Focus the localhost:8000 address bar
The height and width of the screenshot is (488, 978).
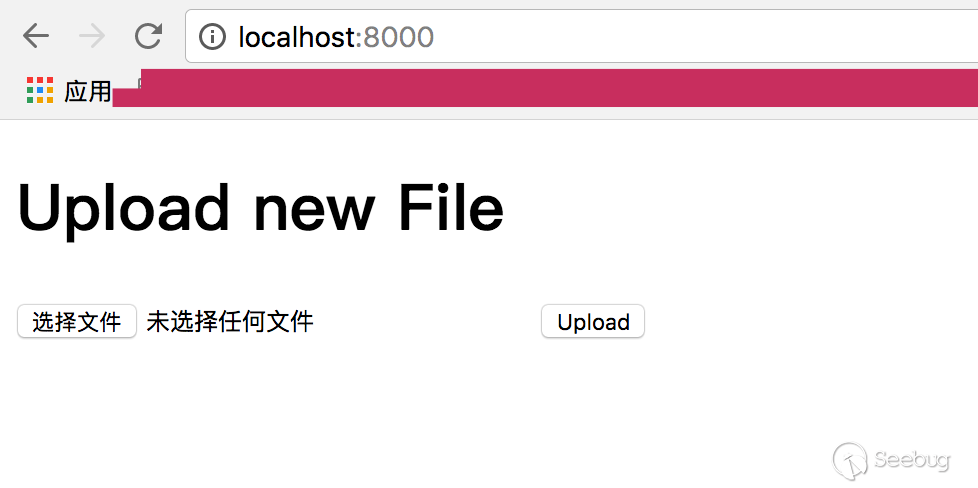581,36
